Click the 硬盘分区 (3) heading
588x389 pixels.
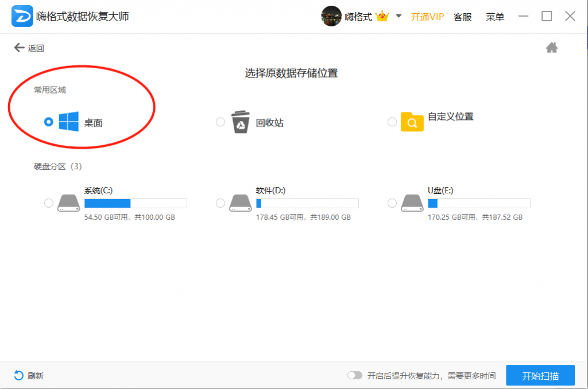[58, 166]
